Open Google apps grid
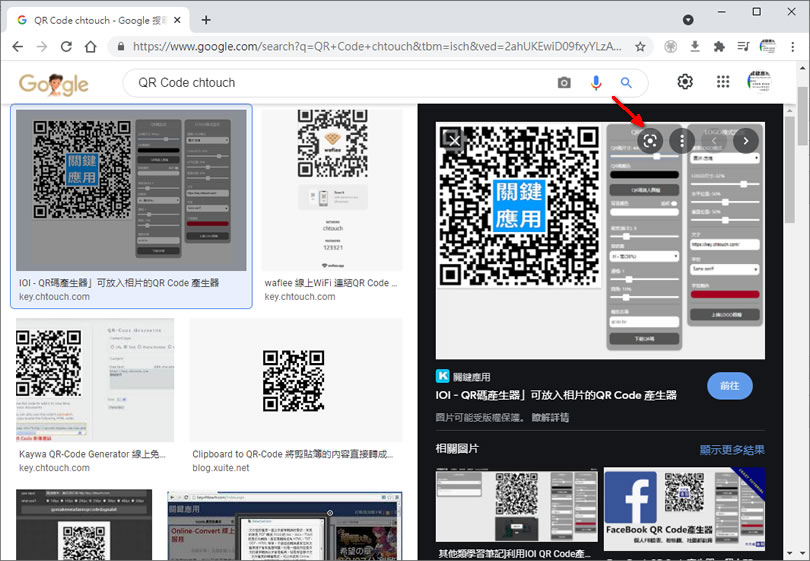Viewport: 810px width, 561px height. [723, 82]
